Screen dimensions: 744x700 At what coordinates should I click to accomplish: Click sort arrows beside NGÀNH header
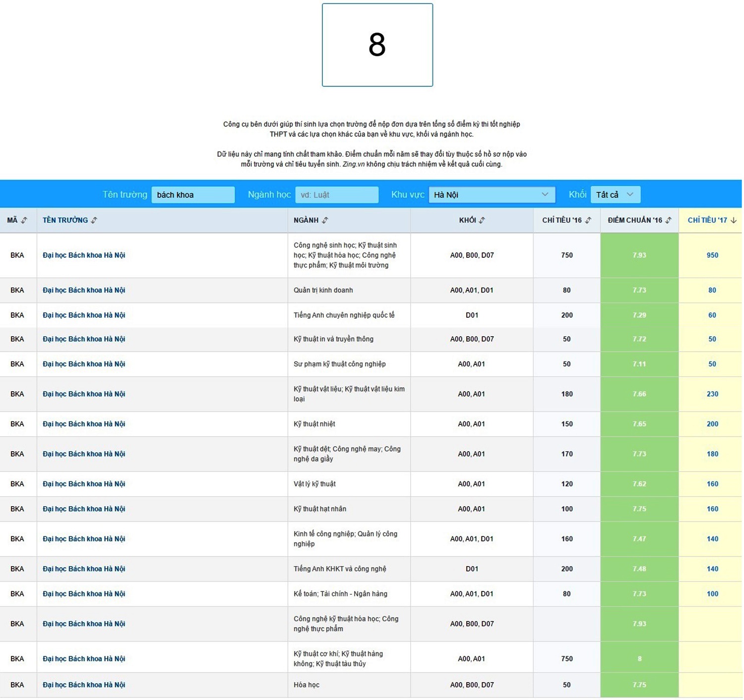[325, 220]
